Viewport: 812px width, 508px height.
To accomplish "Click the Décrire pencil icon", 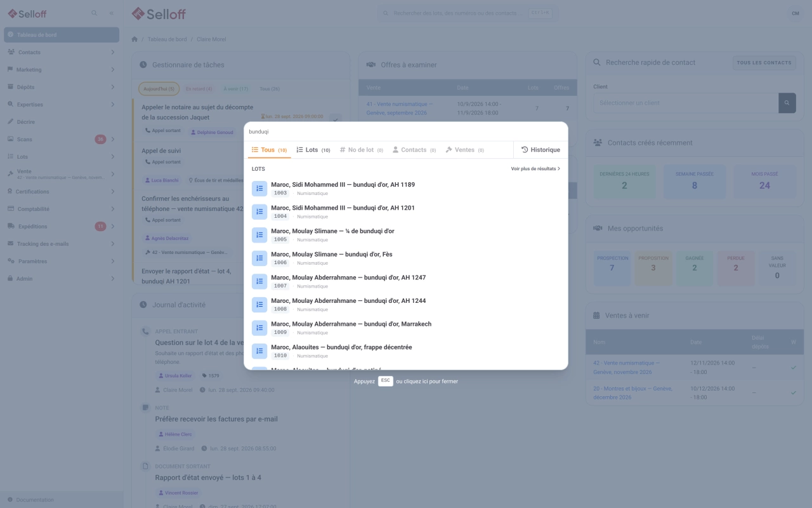I will pyautogui.click(x=11, y=121).
